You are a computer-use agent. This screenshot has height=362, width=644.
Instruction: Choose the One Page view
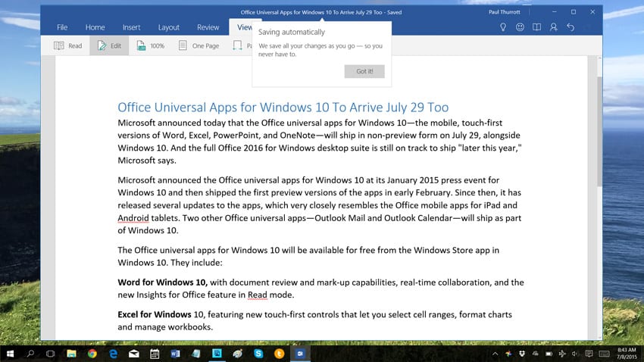click(x=199, y=45)
